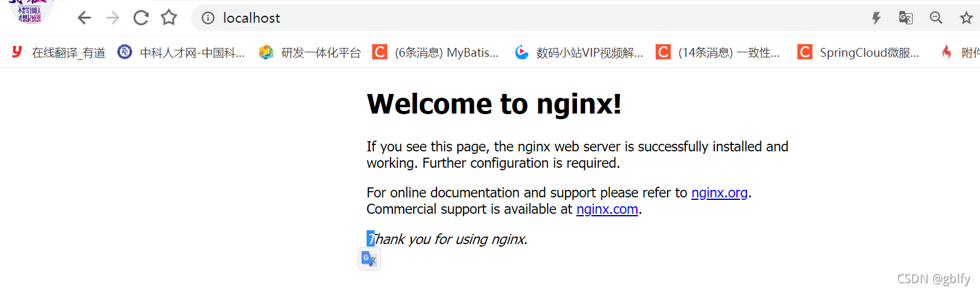Image resolution: width=980 pixels, height=292 pixels.
Task: Click the zoom-out magnifier icon
Action: 936,18
